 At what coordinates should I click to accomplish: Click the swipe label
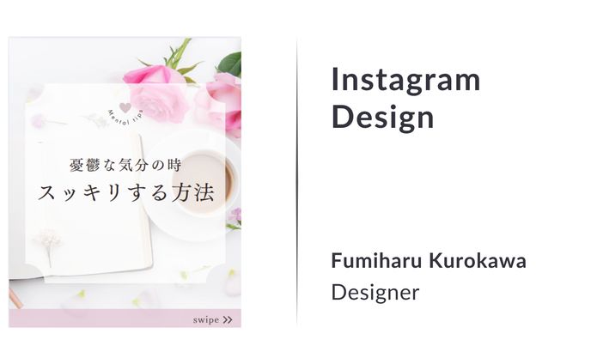[206, 320]
